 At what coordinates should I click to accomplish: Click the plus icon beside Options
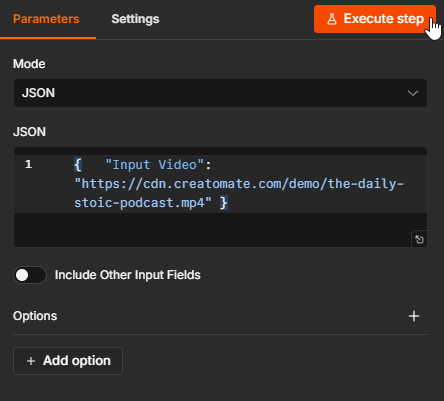pos(414,316)
